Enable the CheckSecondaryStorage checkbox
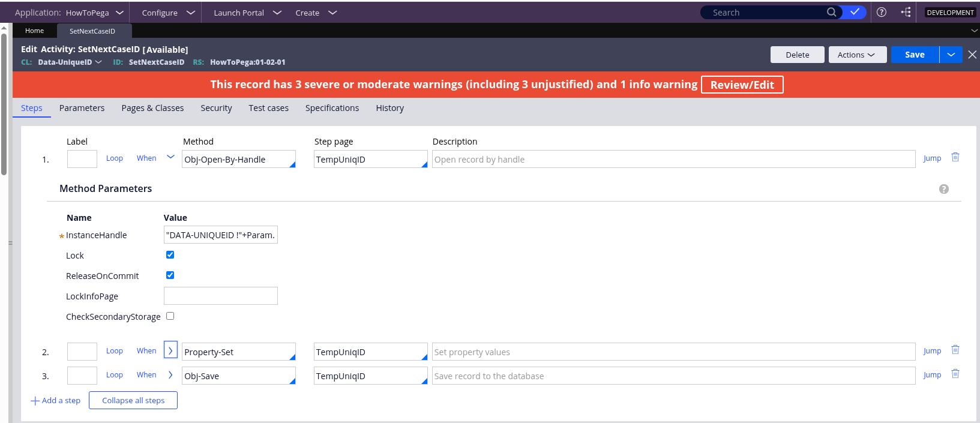Image resolution: width=980 pixels, height=423 pixels. (170, 316)
